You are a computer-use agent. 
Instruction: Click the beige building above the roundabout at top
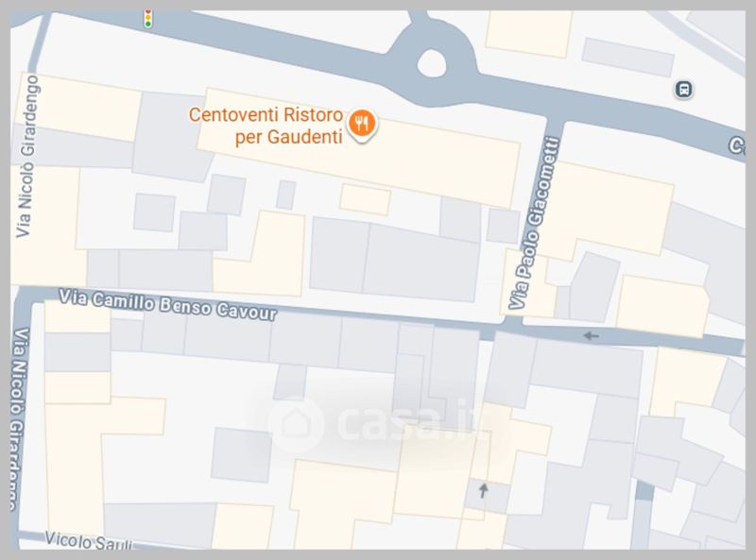pos(529,33)
